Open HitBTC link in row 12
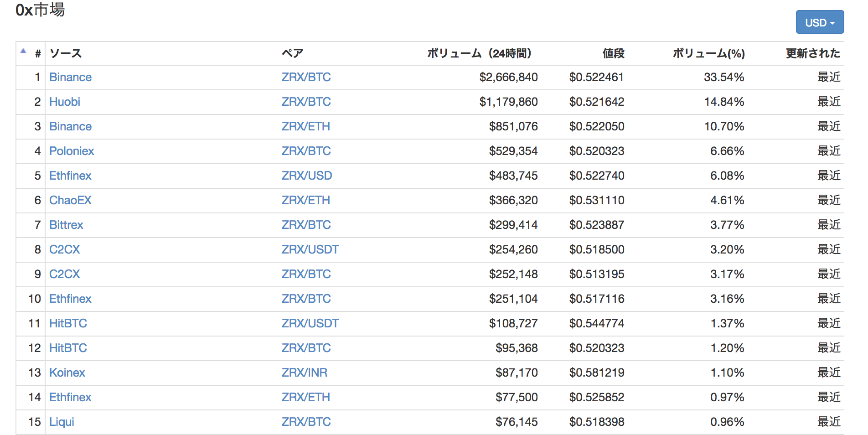 point(68,348)
